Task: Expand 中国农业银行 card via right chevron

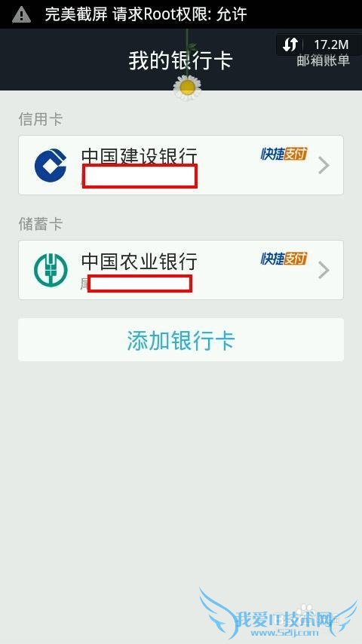Action: [x=324, y=270]
